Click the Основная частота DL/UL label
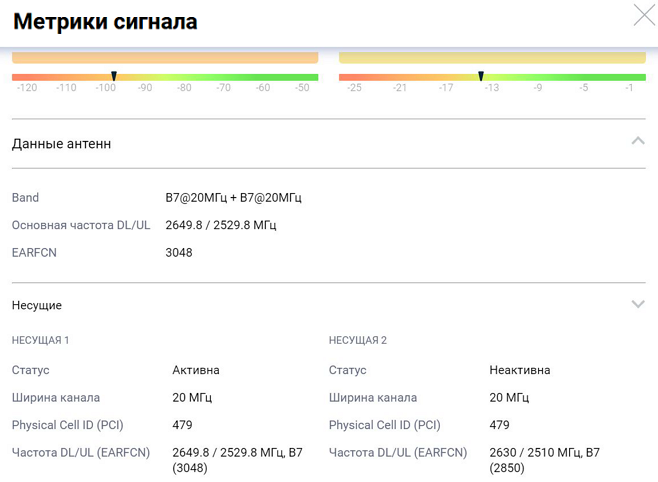The height and width of the screenshot is (482, 658). pos(81,225)
